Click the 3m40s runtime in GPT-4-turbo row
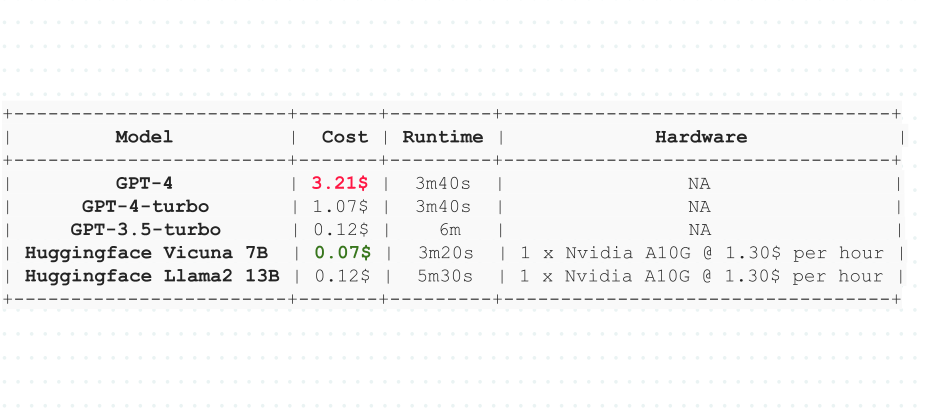 [x=442, y=206]
